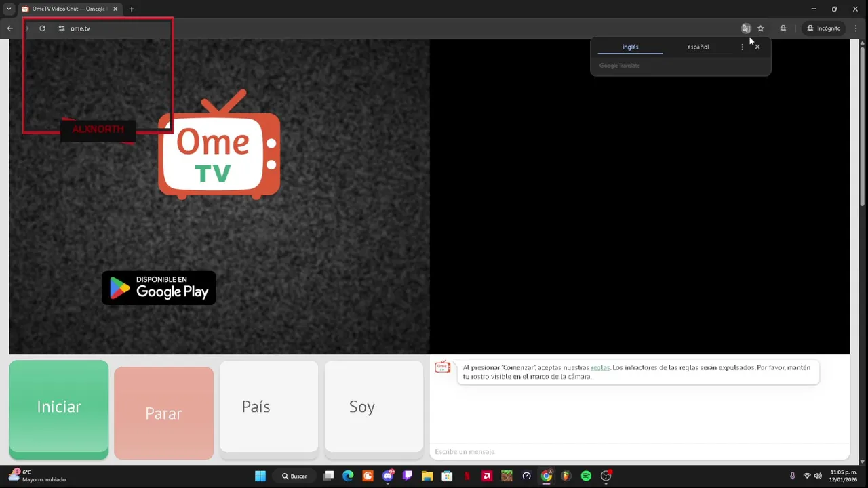The height and width of the screenshot is (488, 868).
Task: Click the green Iniciar button
Action: (x=59, y=409)
